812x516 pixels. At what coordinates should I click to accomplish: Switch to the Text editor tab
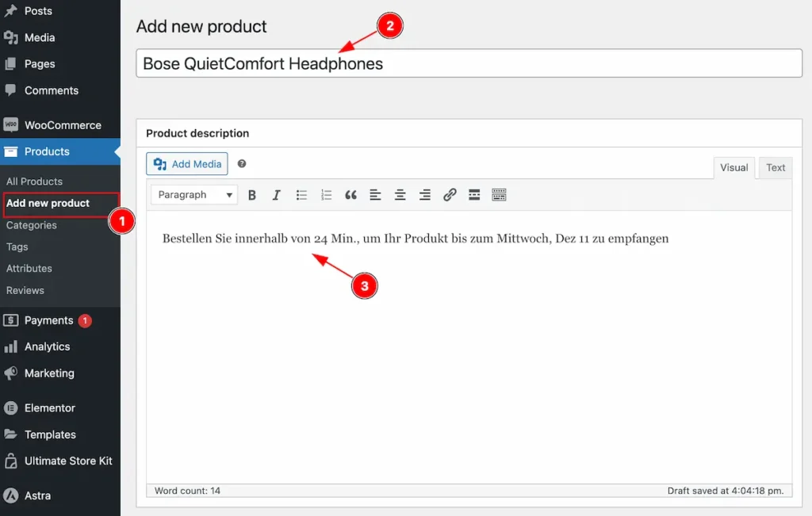pyautogui.click(x=776, y=168)
